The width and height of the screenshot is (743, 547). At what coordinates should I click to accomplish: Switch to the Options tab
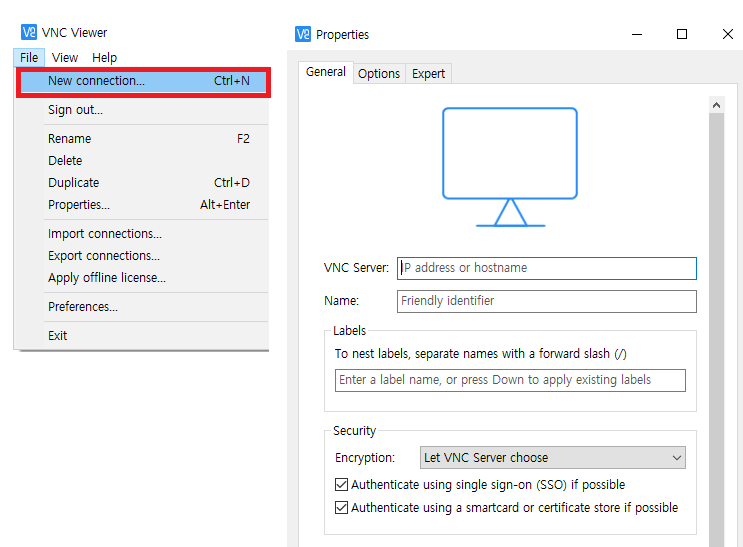[x=379, y=74]
